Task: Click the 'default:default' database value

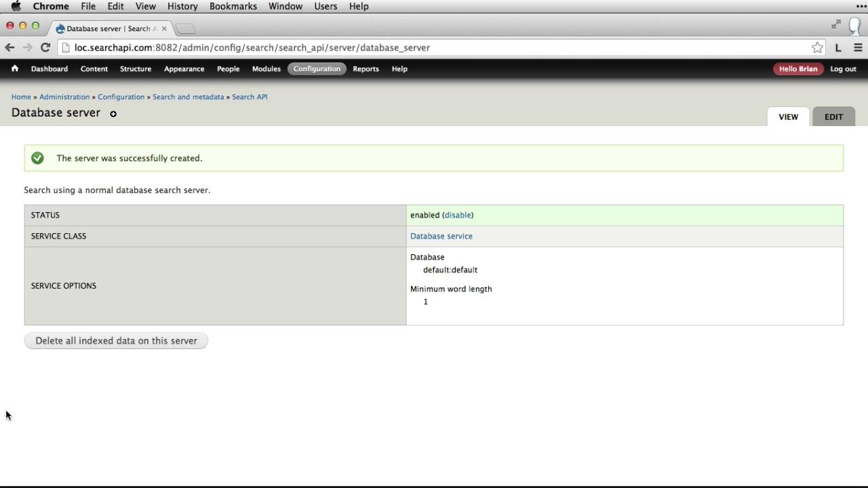Action: 450,270
